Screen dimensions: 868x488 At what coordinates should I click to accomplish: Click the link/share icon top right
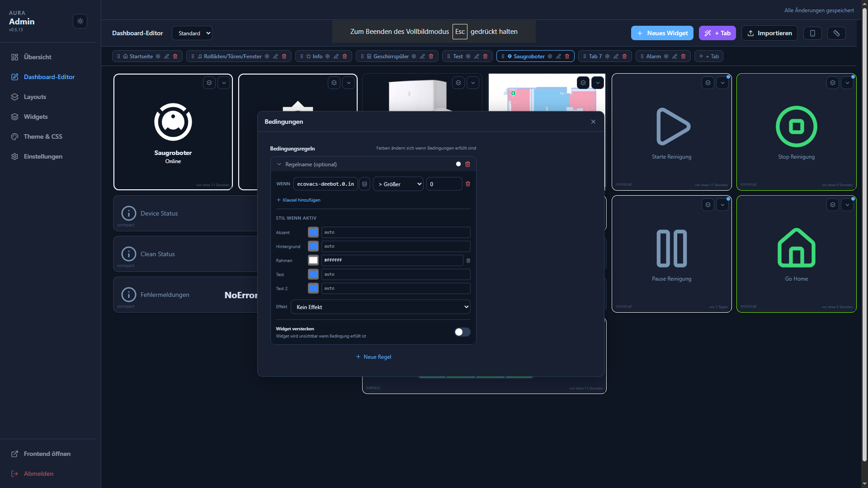point(836,33)
